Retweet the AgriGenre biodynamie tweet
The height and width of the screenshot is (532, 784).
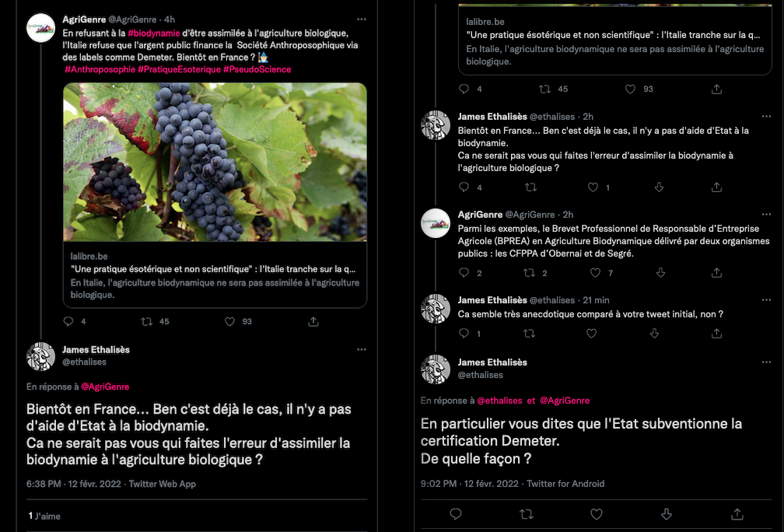[x=145, y=321]
